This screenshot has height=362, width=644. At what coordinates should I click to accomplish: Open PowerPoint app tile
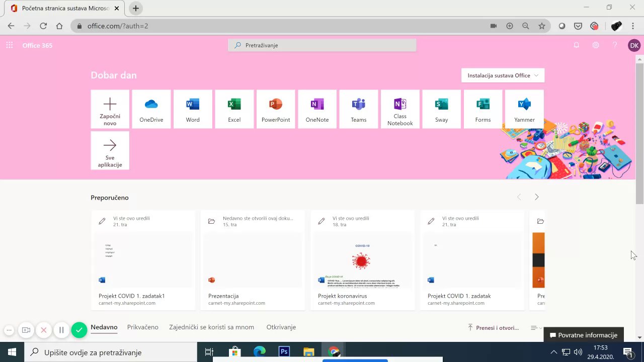pos(276,109)
